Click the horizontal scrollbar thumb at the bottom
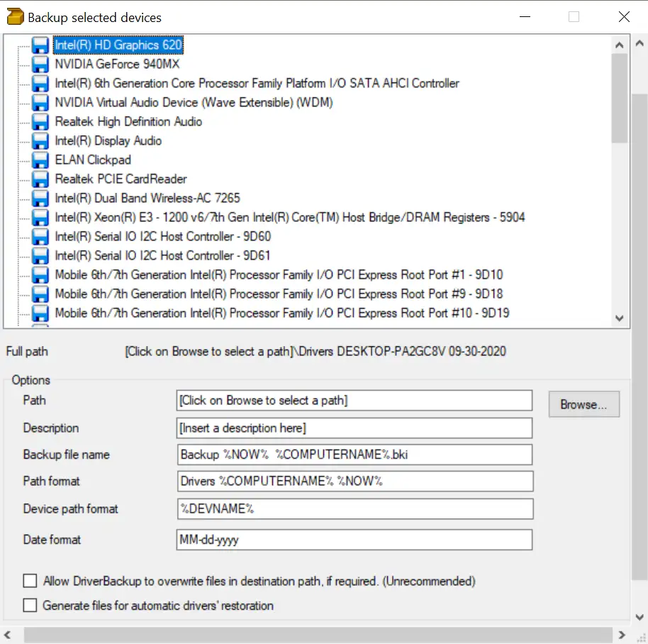The height and width of the screenshot is (644, 648). [318, 635]
